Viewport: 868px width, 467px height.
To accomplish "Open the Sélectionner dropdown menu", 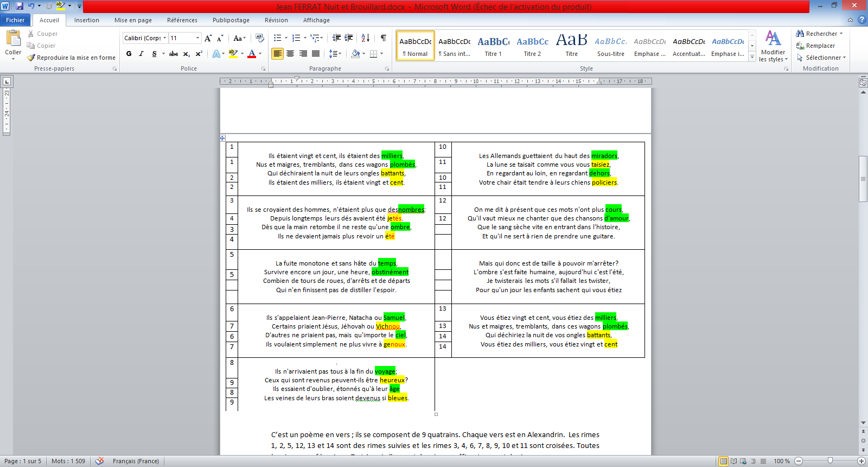I will click(823, 58).
